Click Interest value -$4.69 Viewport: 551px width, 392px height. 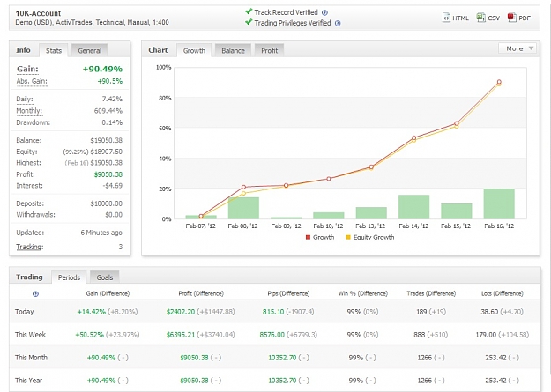(113, 186)
